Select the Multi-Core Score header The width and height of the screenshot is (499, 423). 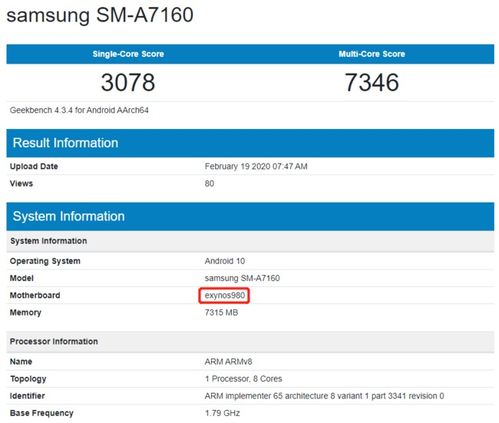372,54
